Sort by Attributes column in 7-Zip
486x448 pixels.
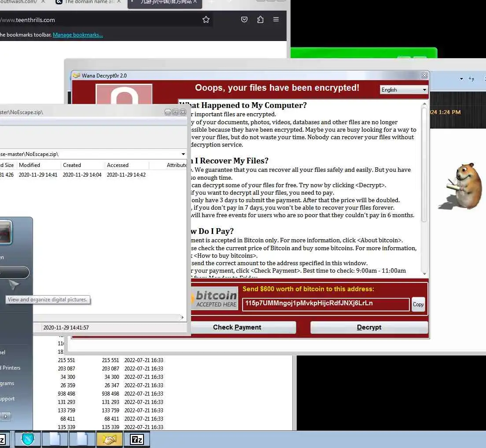(168, 165)
